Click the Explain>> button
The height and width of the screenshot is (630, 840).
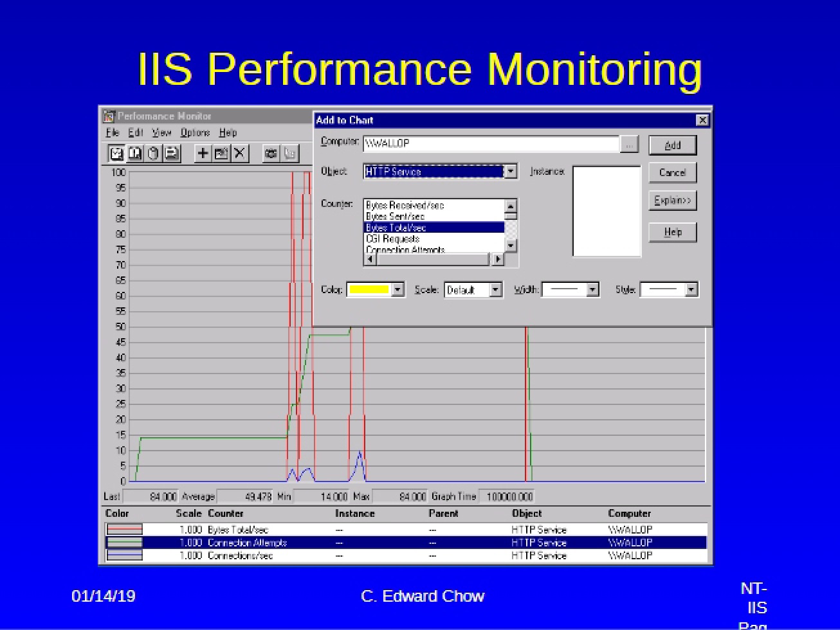(673, 200)
